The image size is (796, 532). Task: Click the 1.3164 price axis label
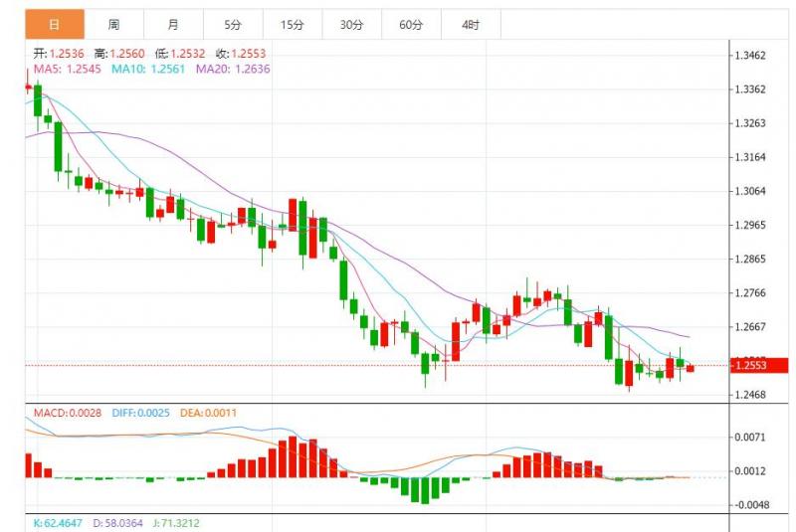[750, 157]
